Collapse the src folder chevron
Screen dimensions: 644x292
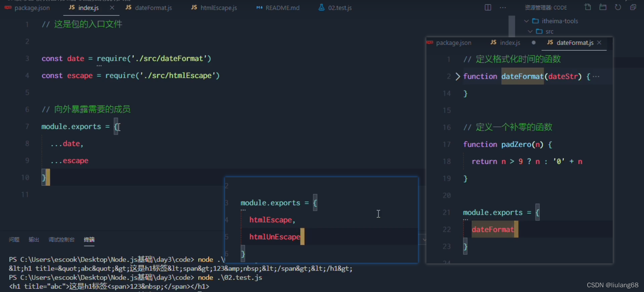[x=530, y=31]
